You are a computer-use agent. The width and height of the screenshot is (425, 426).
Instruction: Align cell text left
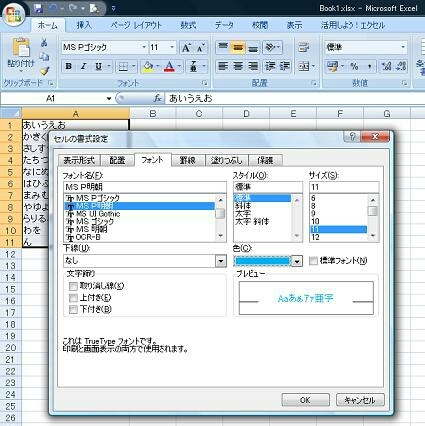[x=222, y=66]
